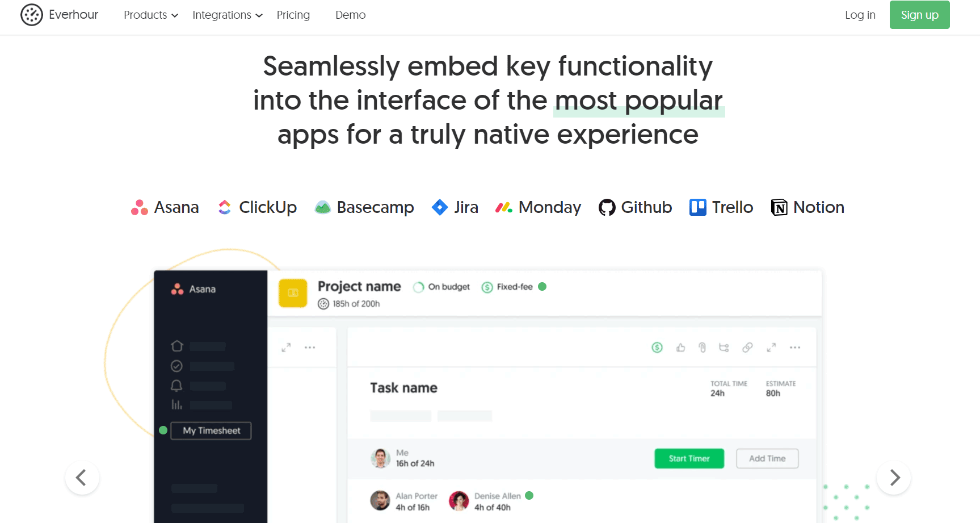Choose the ClickUp integration logo
Screen dimensions: 980x523
coord(225,207)
